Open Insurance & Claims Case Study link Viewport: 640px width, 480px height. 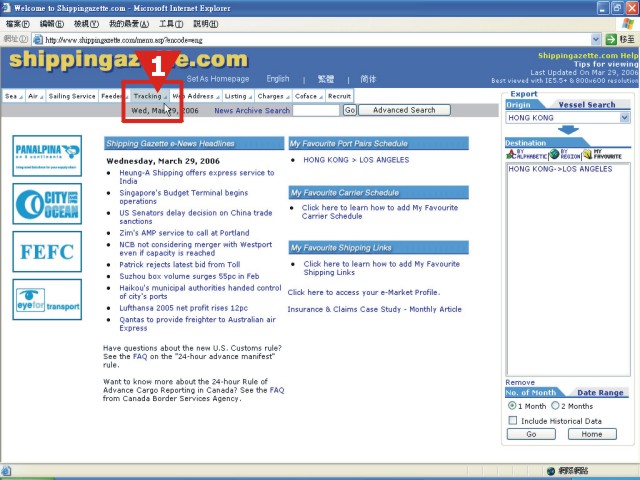tap(374, 309)
